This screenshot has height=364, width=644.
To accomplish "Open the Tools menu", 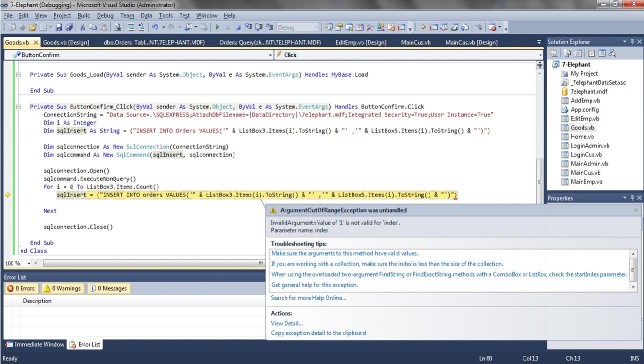I will (165, 15).
